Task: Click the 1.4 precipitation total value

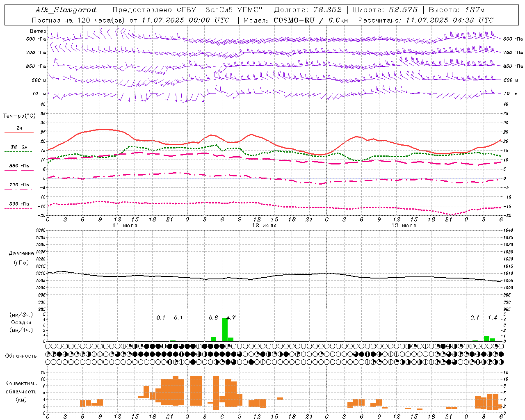Action: click(x=492, y=317)
